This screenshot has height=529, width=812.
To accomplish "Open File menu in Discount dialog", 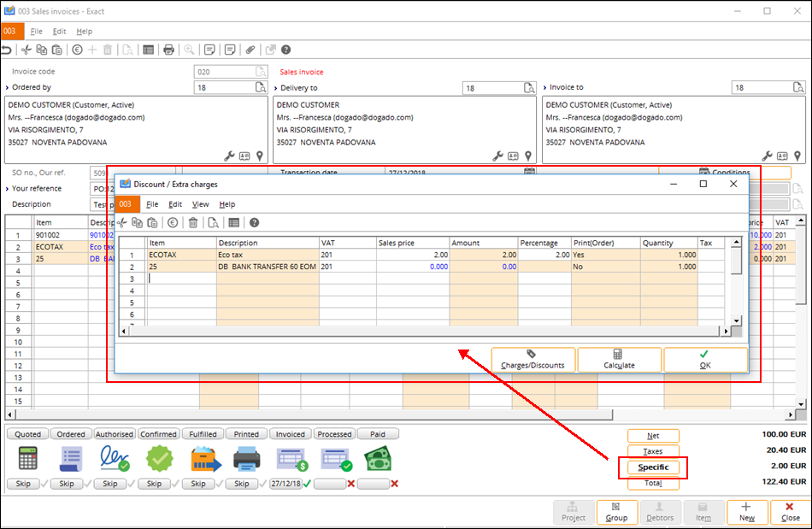I will (152, 204).
